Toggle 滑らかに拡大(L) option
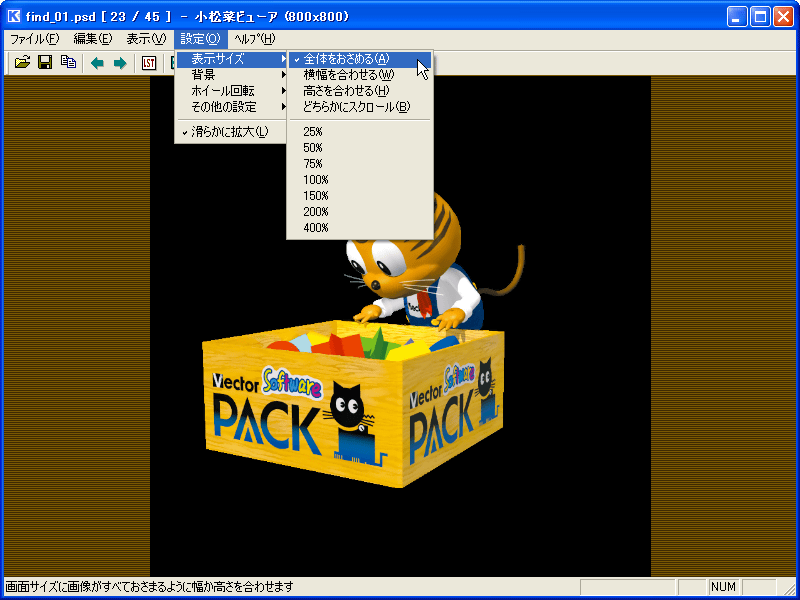The image size is (800, 600). (232, 132)
